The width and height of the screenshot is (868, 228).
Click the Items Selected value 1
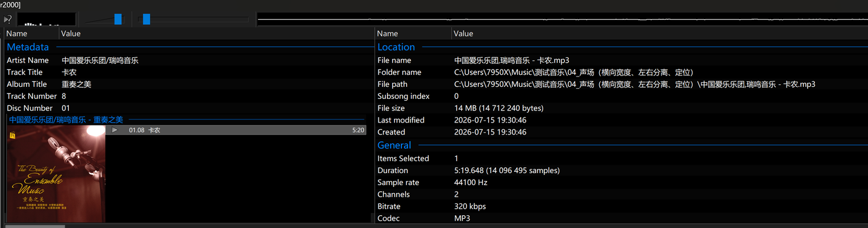(456, 159)
